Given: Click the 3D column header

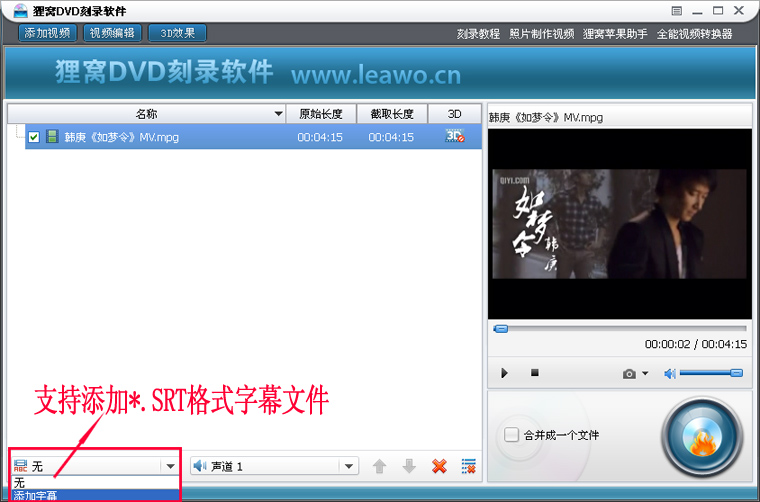Looking at the screenshot, I should click(x=454, y=114).
